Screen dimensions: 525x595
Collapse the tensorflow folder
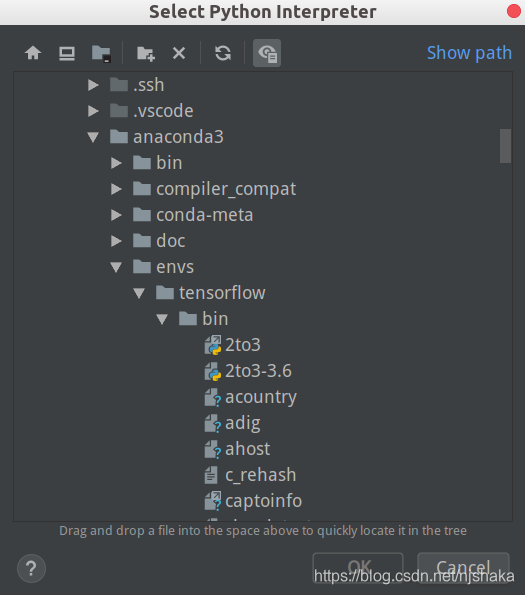(139, 293)
